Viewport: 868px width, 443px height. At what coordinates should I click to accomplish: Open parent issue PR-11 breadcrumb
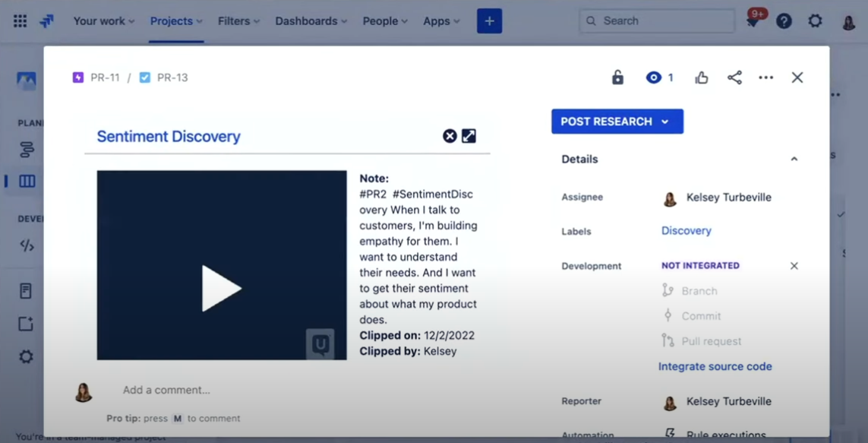pos(106,78)
